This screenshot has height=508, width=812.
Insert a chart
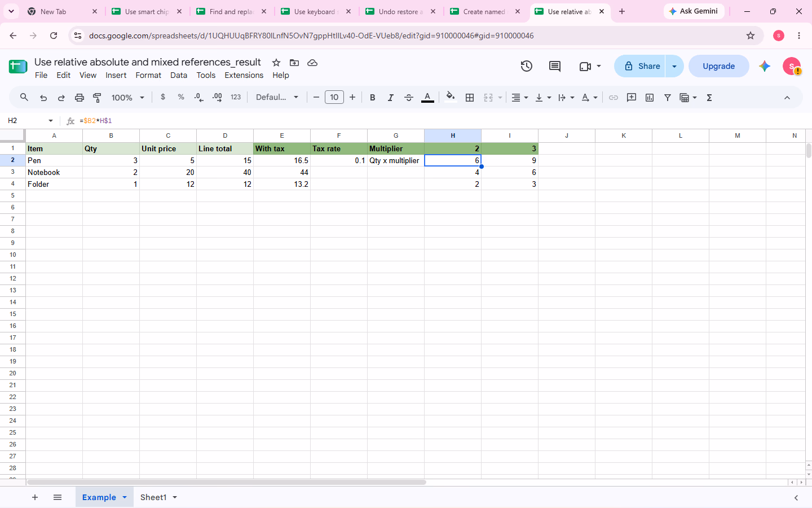click(x=650, y=98)
